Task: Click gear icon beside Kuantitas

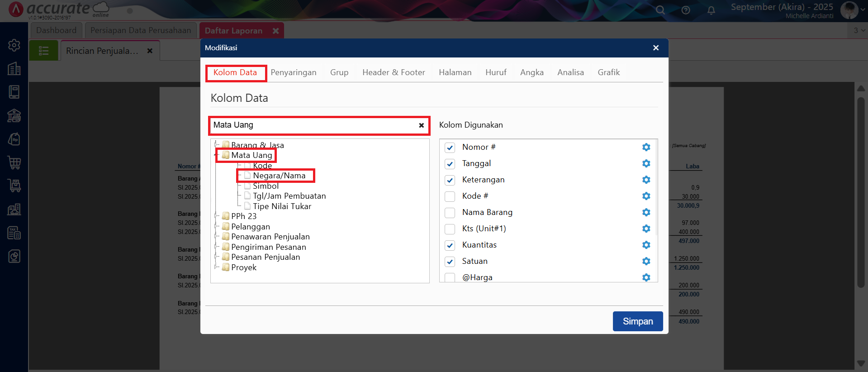Action: [x=646, y=245]
